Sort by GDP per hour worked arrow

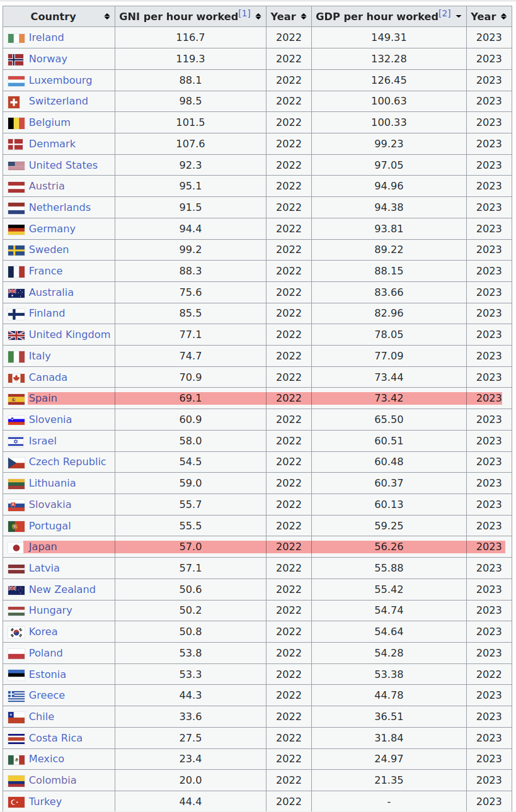[x=459, y=16]
